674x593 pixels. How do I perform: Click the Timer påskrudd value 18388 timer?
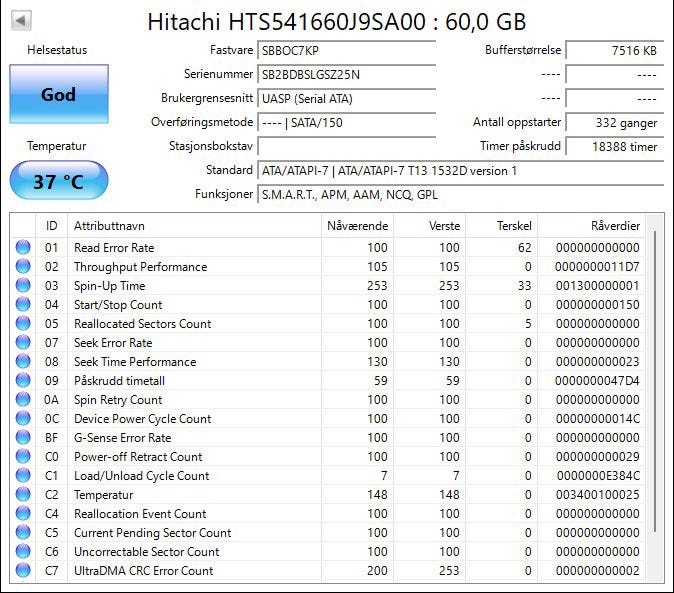tap(615, 147)
